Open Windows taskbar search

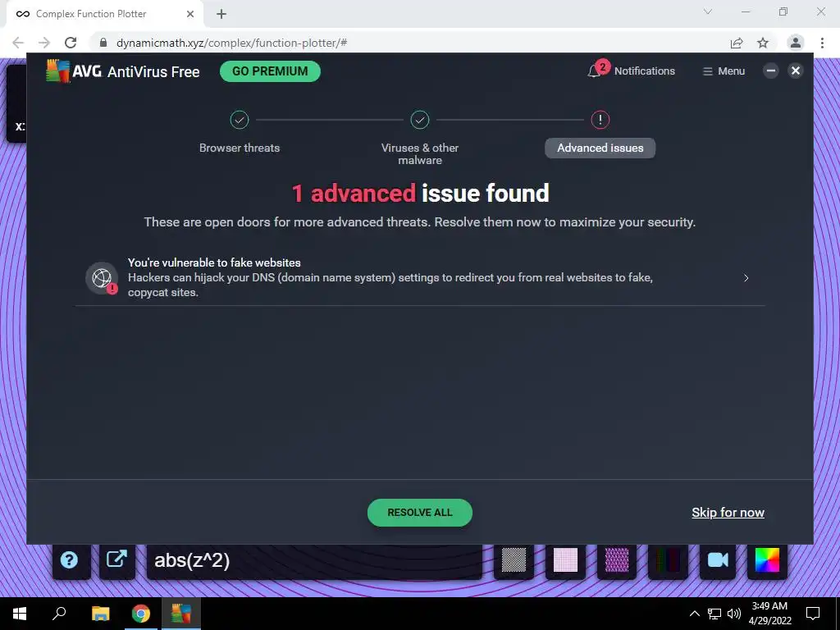click(x=59, y=614)
